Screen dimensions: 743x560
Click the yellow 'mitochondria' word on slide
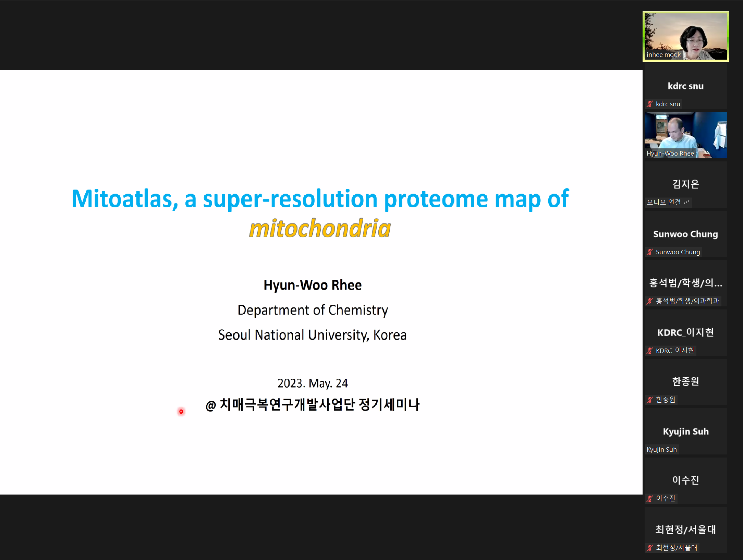click(x=320, y=228)
